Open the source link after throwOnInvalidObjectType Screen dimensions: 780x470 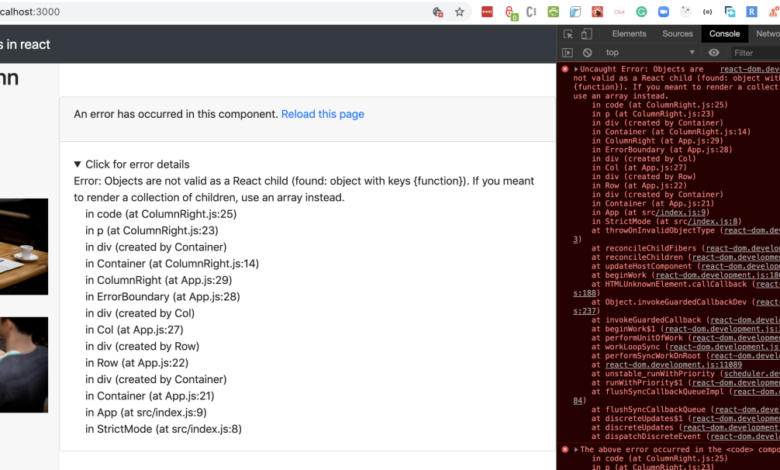[x=752, y=230]
